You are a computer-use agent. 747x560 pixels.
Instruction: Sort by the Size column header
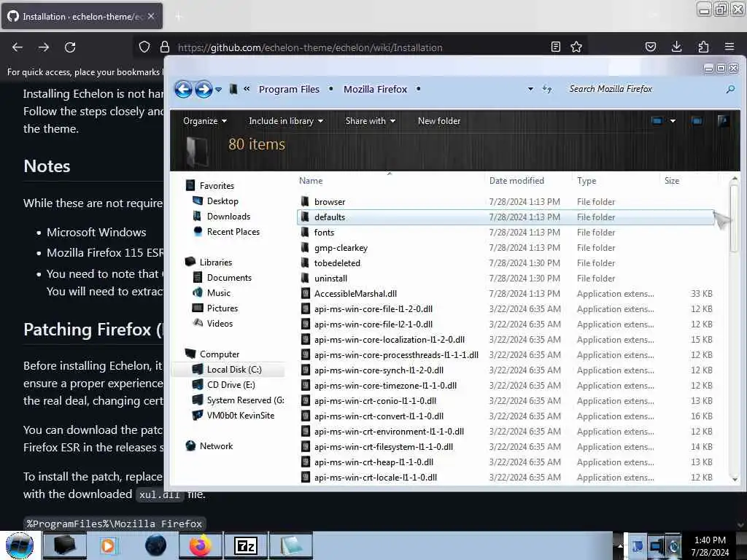point(672,181)
